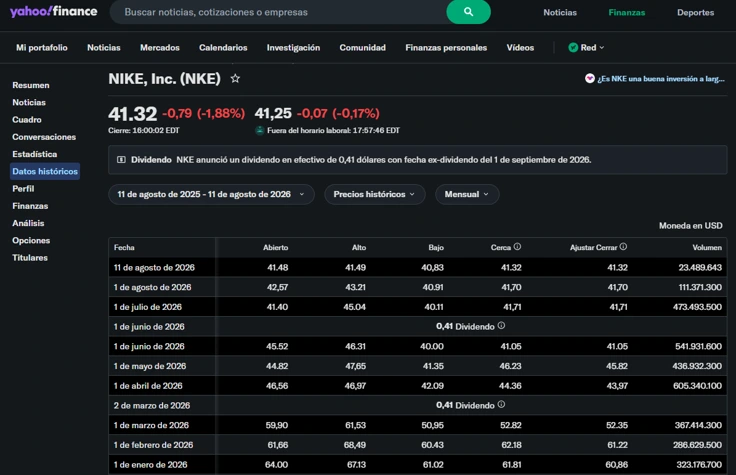Open the ¿Es NKE una buena inversión link
The width and height of the screenshot is (736, 475).
click(660, 79)
